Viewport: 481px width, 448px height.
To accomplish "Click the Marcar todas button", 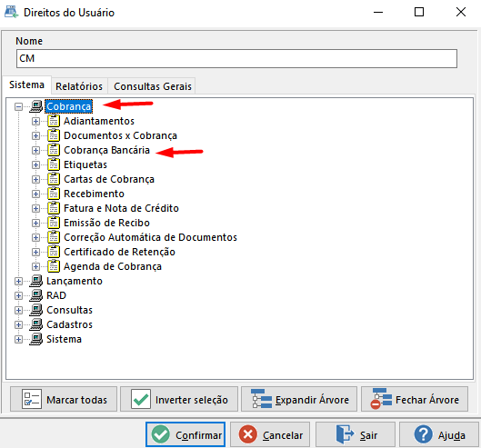I will [64, 399].
